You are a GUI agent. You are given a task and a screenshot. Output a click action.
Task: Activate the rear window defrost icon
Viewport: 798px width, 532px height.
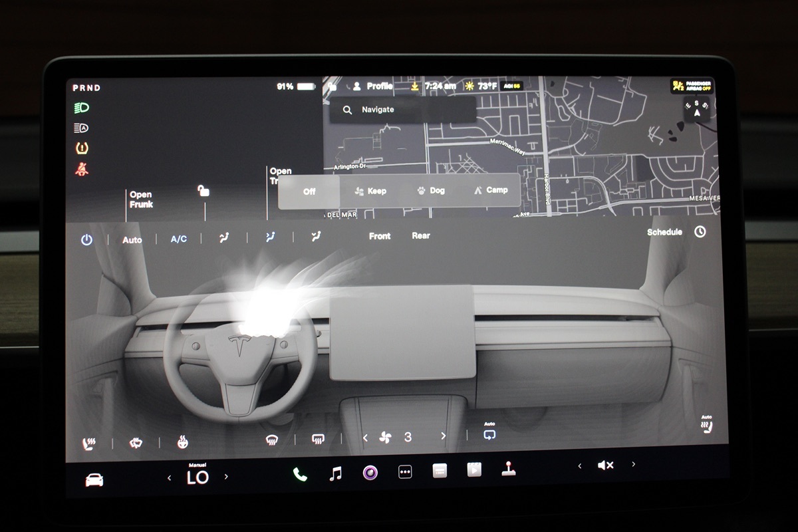(x=318, y=439)
